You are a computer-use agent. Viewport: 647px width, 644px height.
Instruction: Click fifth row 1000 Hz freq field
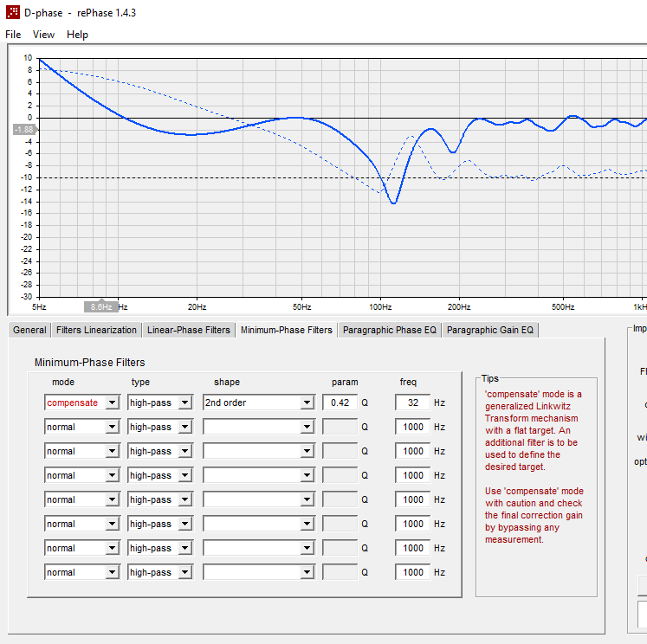(412, 499)
